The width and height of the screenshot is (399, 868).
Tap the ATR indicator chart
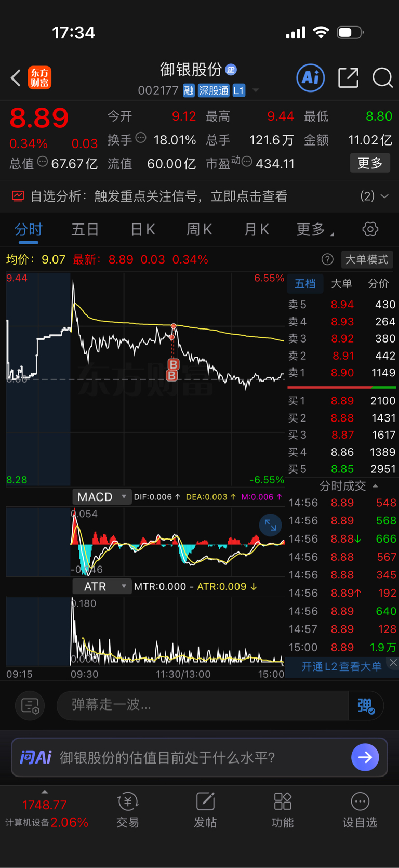coord(145,632)
